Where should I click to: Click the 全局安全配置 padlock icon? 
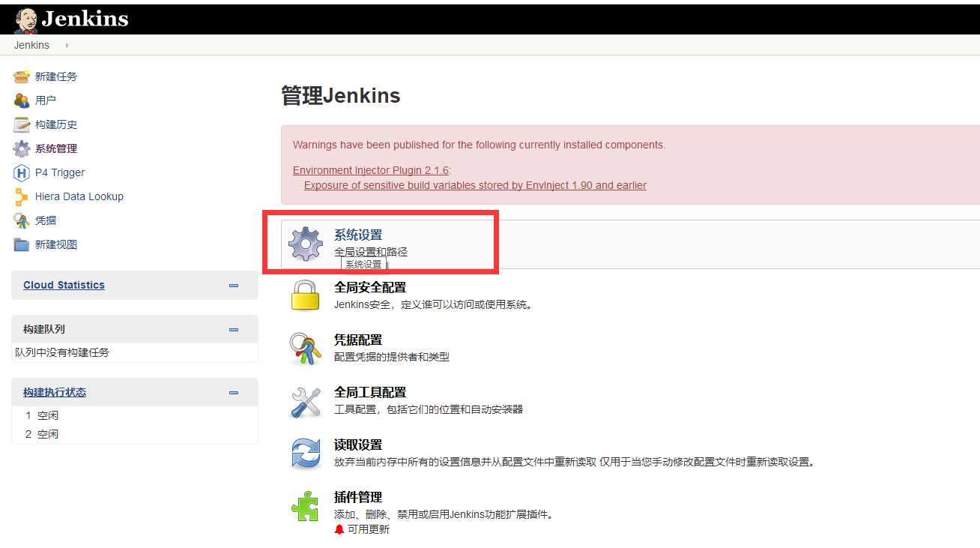[x=306, y=295]
